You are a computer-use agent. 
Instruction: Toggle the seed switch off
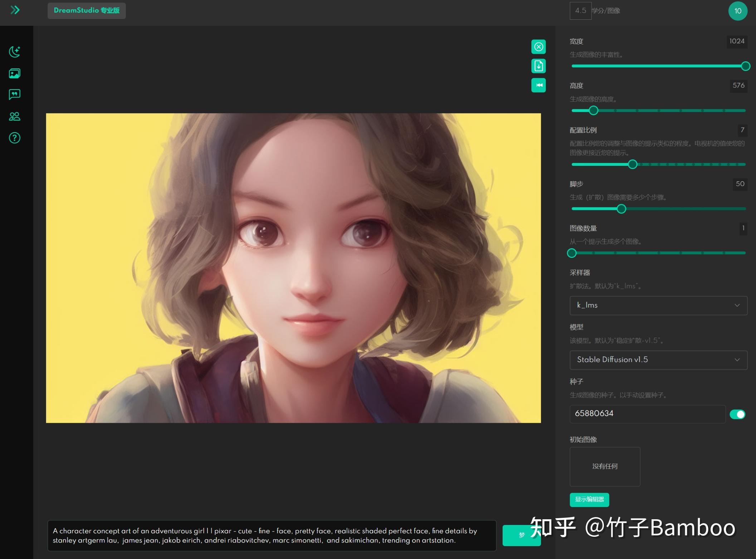coord(737,414)
